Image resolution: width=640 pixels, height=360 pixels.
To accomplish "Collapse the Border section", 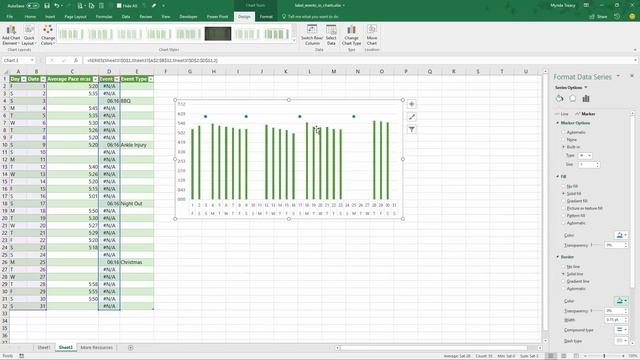I will point(558,257).
